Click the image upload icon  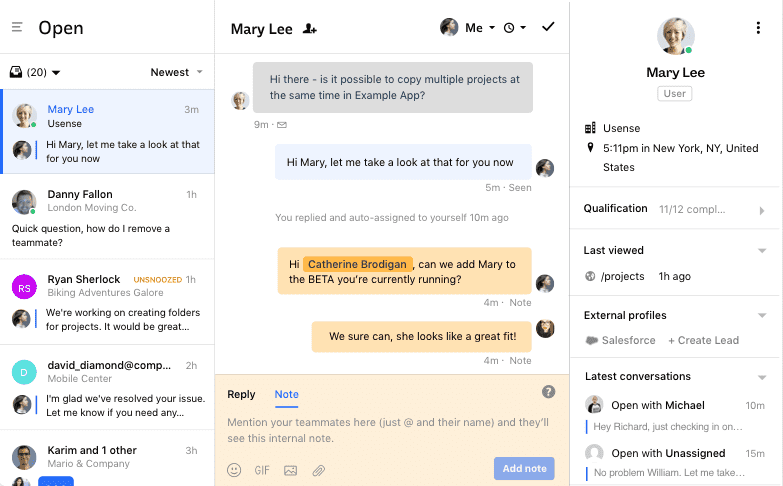pyautogui.click(x=291, y=469)
